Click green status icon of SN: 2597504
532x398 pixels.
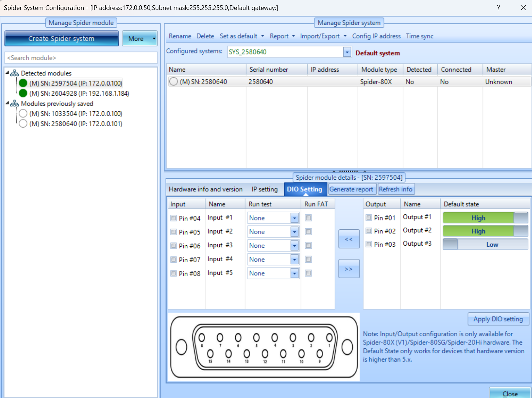point(23,83)
